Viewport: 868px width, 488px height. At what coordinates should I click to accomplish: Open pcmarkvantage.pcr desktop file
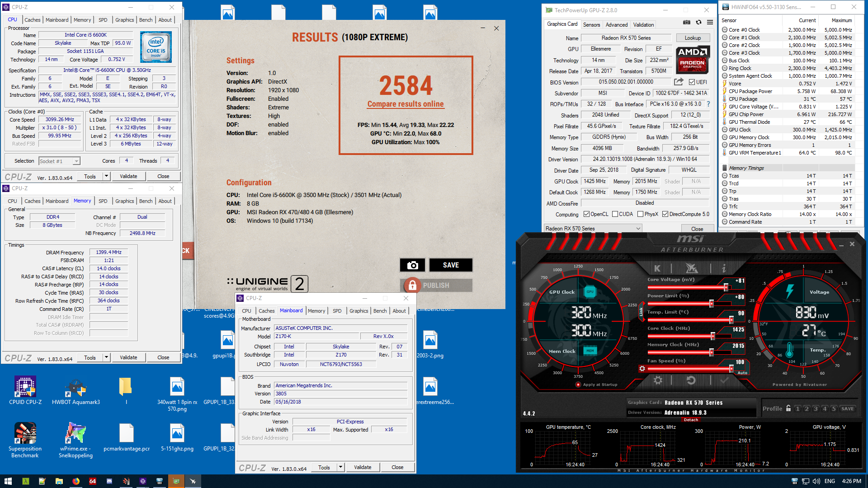coord(127,437)
